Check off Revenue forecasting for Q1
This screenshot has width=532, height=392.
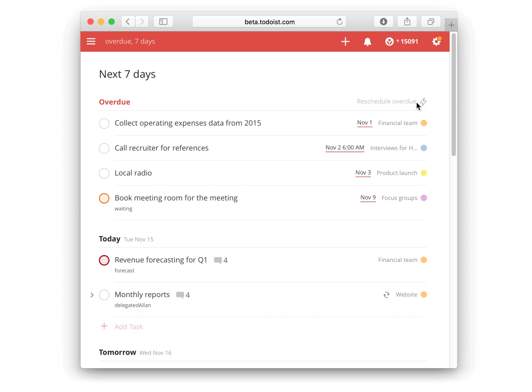pos(104,260)
